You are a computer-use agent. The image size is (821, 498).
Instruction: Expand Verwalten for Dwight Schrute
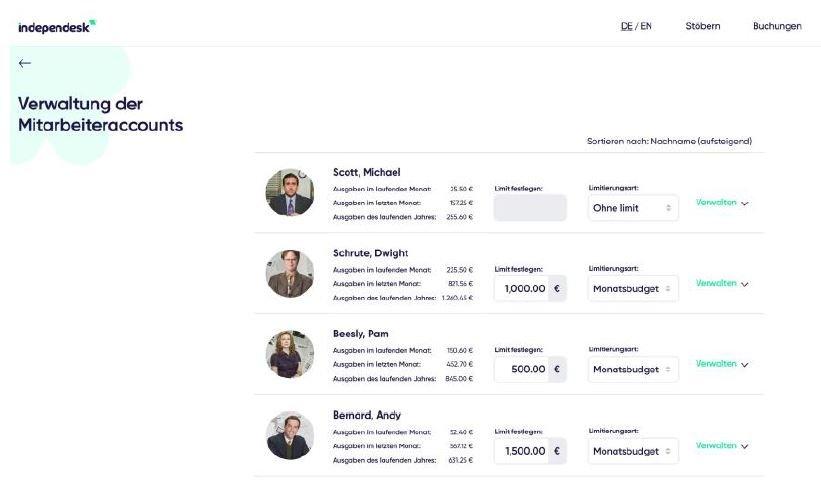tap(722, 283)
